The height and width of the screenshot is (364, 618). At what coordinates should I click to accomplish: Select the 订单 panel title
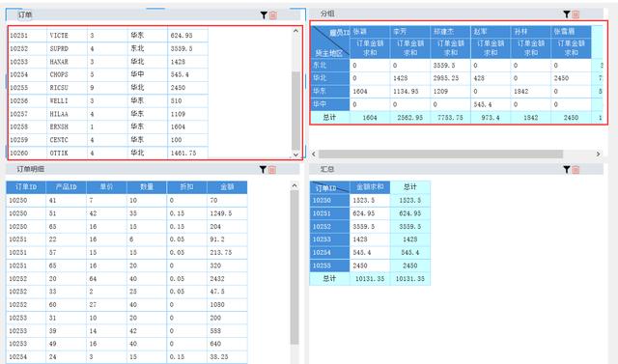pyautogui.click(x=25, y=15)
